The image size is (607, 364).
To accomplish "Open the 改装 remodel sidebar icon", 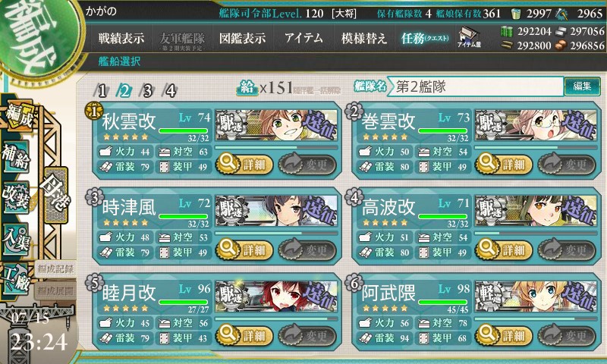I will pyautogui.click(x=16, y=197).
